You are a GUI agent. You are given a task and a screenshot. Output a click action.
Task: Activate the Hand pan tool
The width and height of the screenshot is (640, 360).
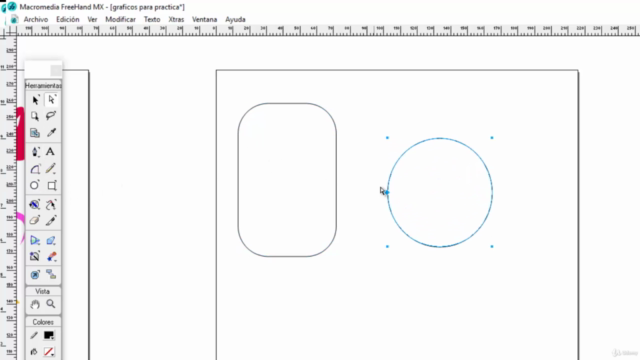pos(35,304)
